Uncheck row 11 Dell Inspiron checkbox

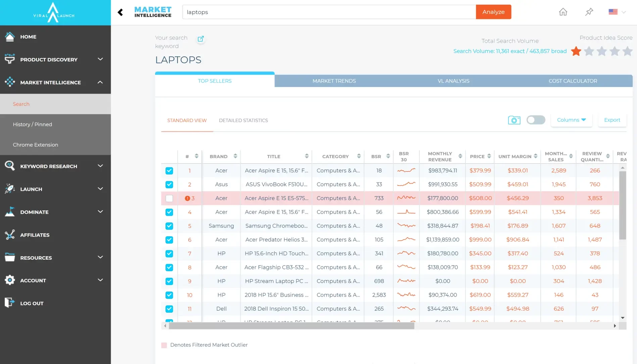tap(169, 309)
